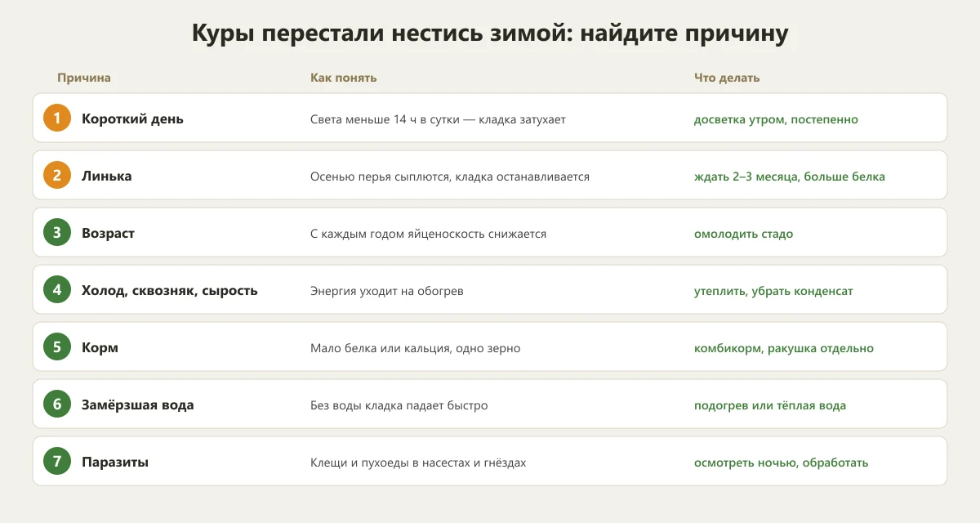The image size is (980, 523).
Task: Click the 'Что делать' column header
Action: pyautogui.click(x=727, y=78)
